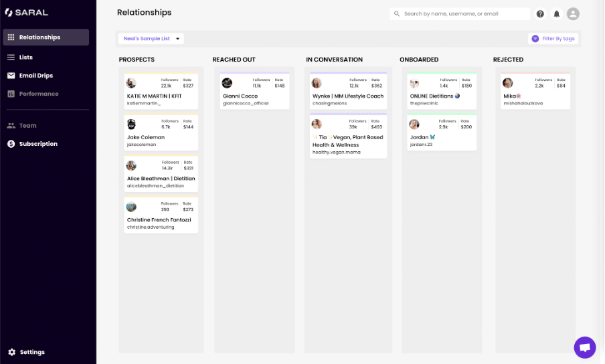605x364 pixels.
Task: Expand the Neal's Sample List dropdown
Action: coord(151,39)
